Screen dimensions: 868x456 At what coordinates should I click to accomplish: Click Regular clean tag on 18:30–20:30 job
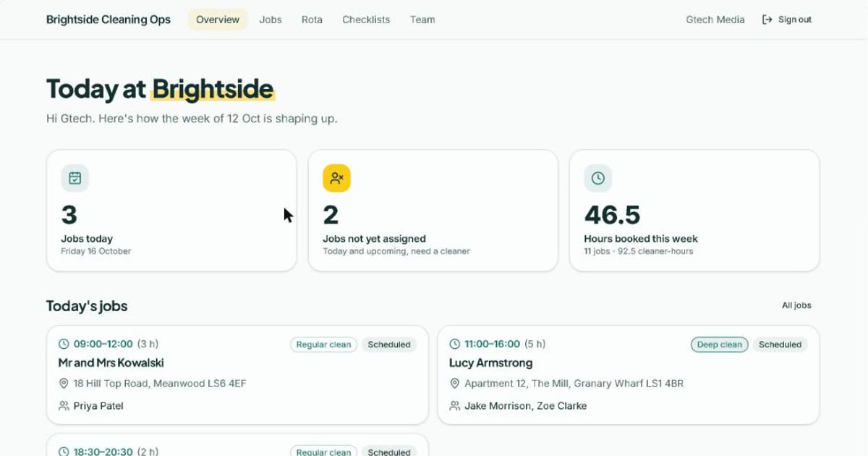coord(323,452)
